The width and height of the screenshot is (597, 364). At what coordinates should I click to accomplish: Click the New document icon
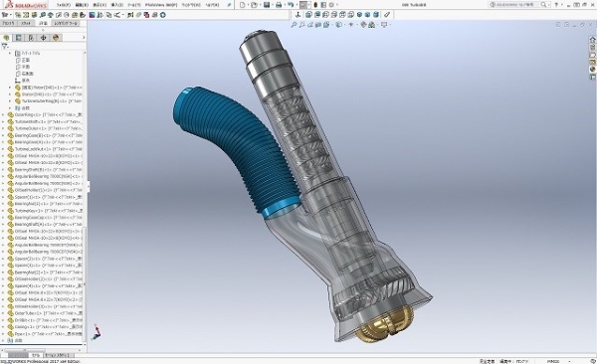pyautogui.click(x=243, y=5)
